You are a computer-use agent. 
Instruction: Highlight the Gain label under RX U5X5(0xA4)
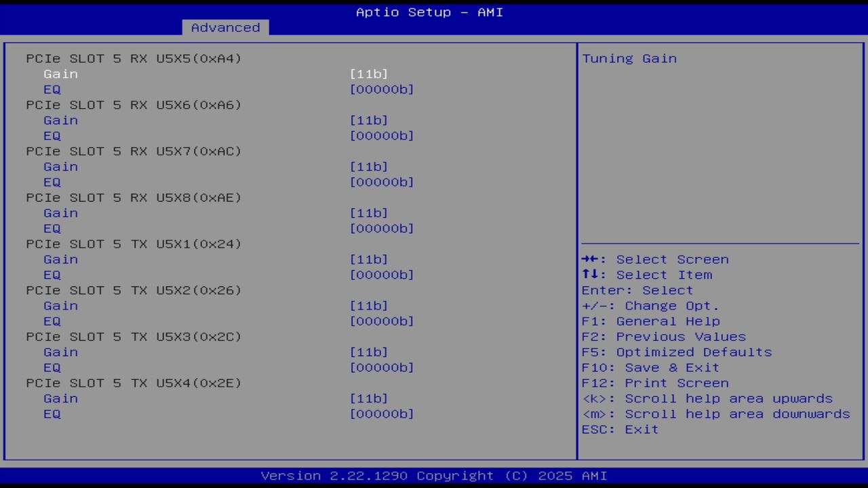61,74
